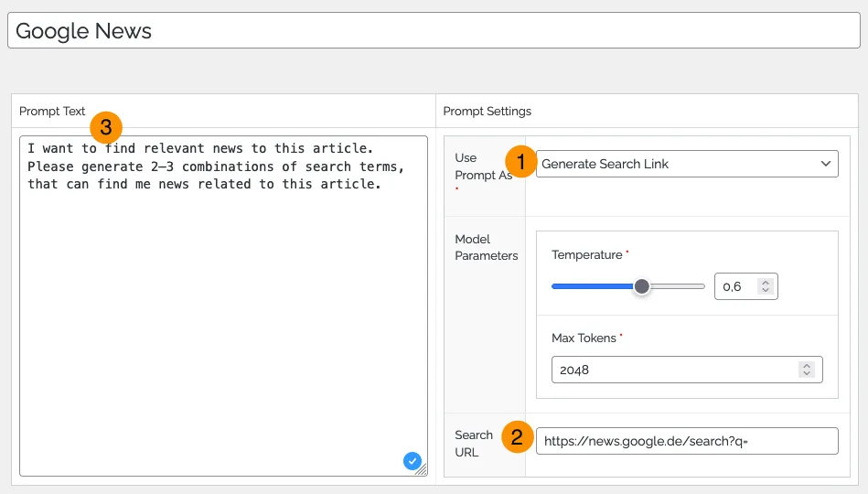
Task: Open the Use Prompt As dropdown
Action: pos(687,164)
